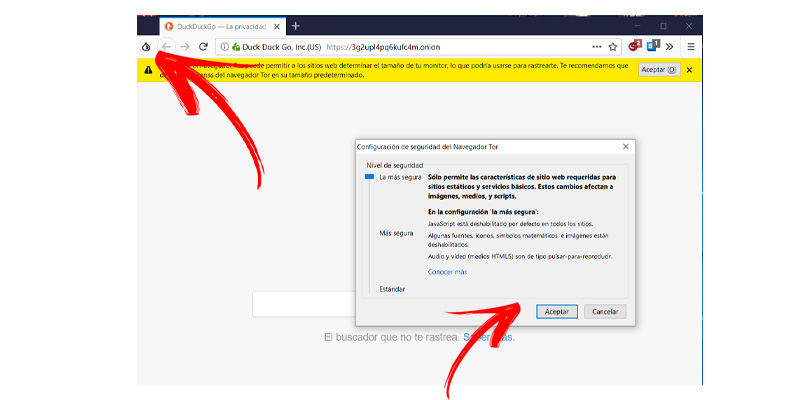Bookmark this page with the star
800x400 pixels.
pos(613,47)
